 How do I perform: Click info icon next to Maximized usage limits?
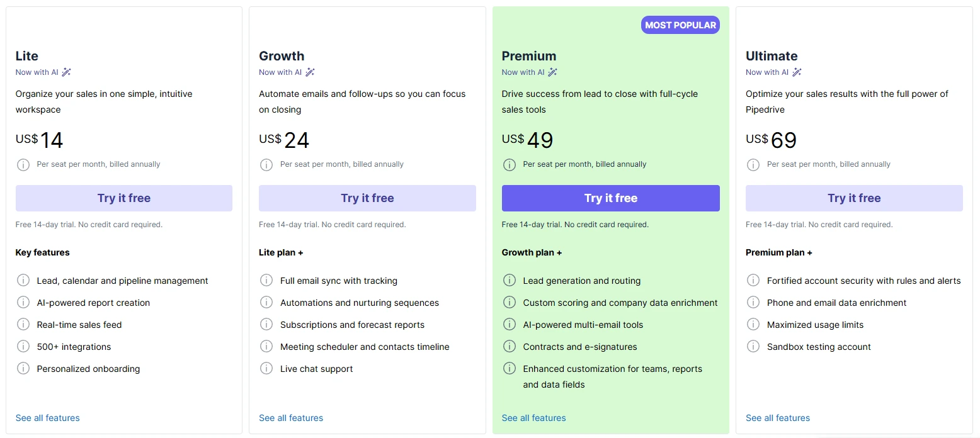point(753,325)
